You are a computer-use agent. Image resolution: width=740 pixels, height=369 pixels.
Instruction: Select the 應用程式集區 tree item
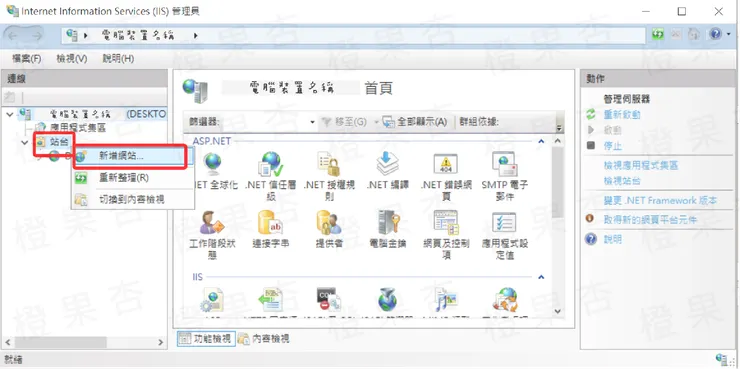coord(78,128)
